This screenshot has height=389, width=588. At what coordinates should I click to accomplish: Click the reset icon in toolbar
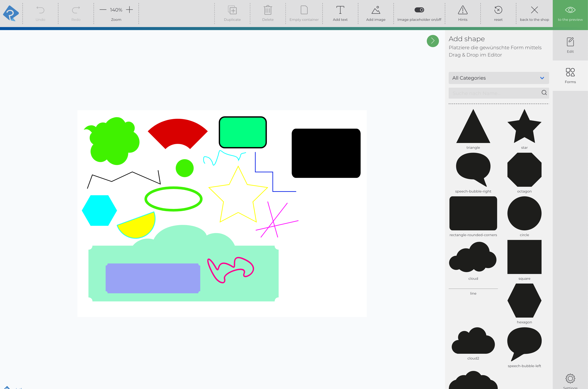[x=498, y=10]
